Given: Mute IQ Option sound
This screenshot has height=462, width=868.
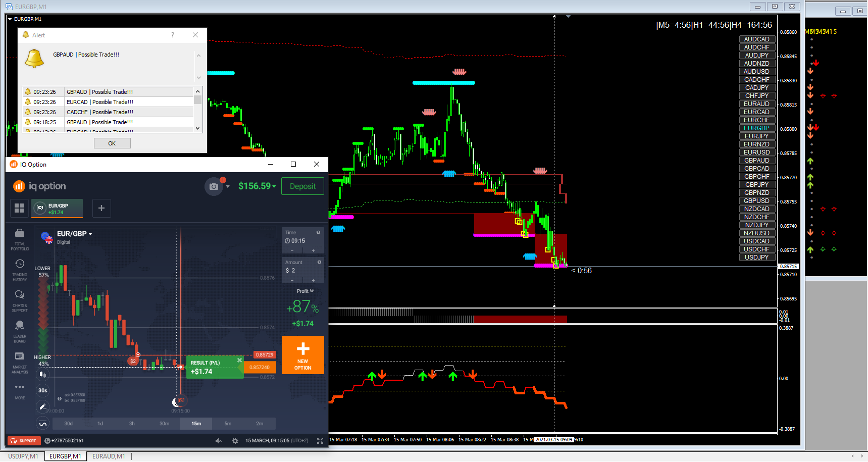Looking at the screenshot, I should click(219, 441).
